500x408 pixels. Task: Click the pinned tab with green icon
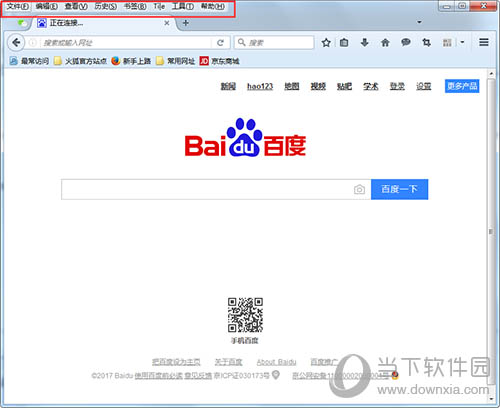(x=22, y=23)
